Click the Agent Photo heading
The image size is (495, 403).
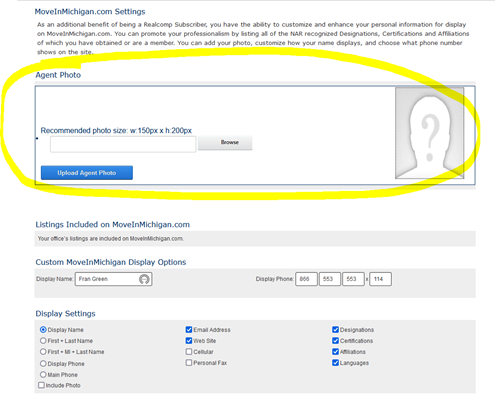click(x=58, y=75)
